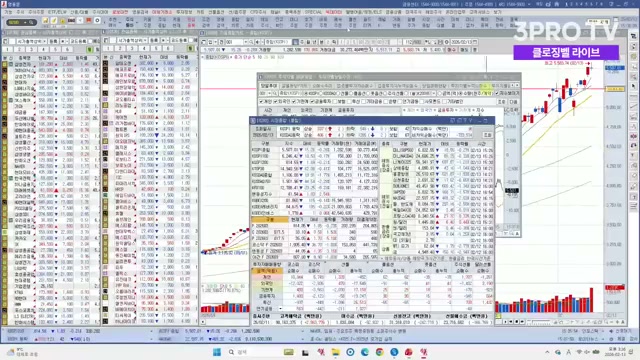640x360 pixels.
Task: Show hidden system tray icons
Action: [x=547, y=352]
